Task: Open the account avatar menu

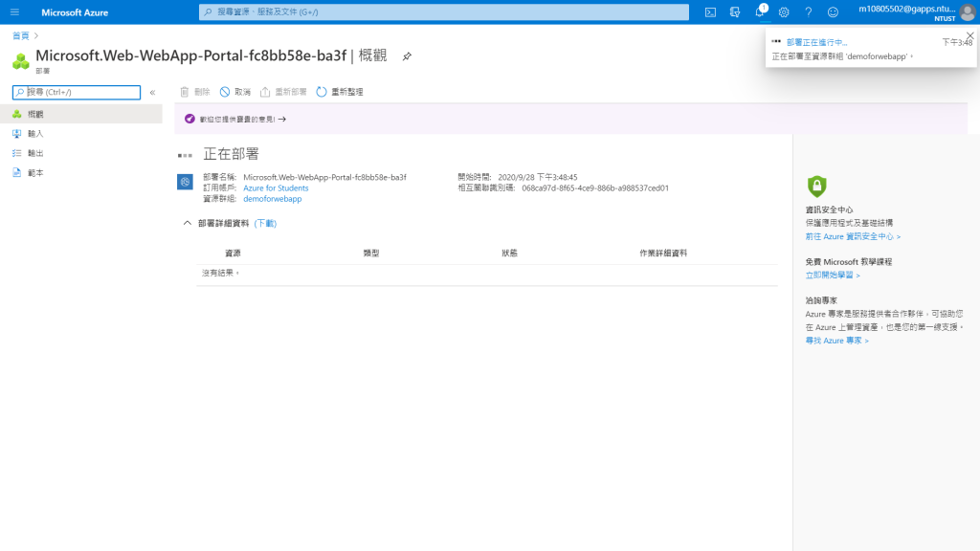Action: click(x=968, y=11)
